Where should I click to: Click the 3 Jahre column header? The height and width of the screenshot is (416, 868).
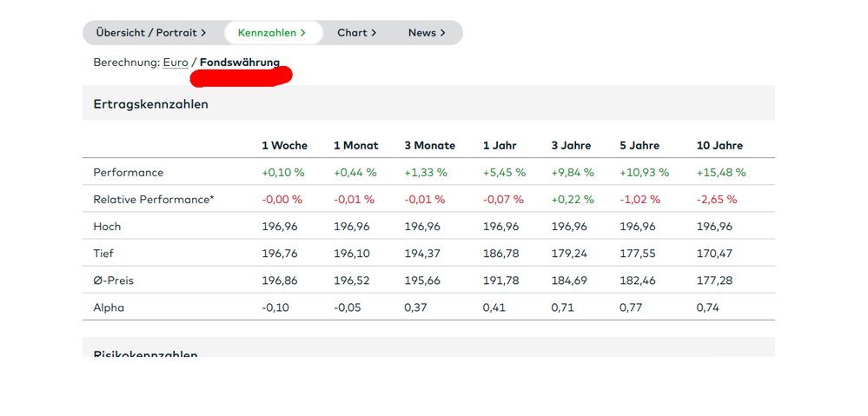tap(572, 146)
